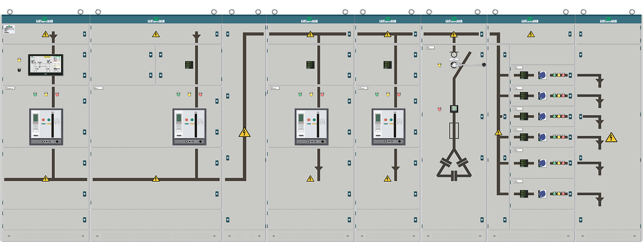Turn the blue rotary switch on bottom feeder row
644x251 pixels.
pos(542,193)
